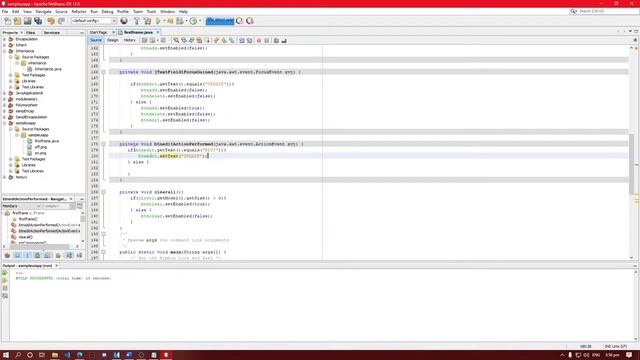
Task: Expand the Polymorphism project node
Action: 4,105
